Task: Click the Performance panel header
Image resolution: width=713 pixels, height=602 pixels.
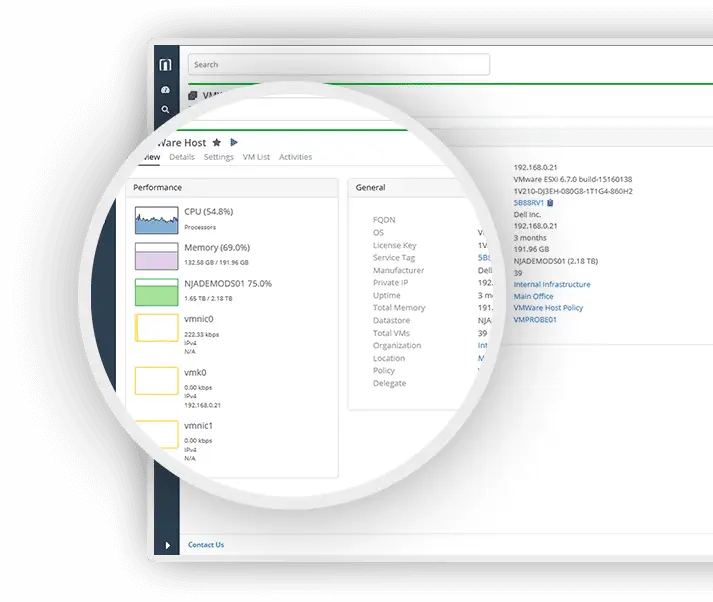Action: tap(232, 187)
